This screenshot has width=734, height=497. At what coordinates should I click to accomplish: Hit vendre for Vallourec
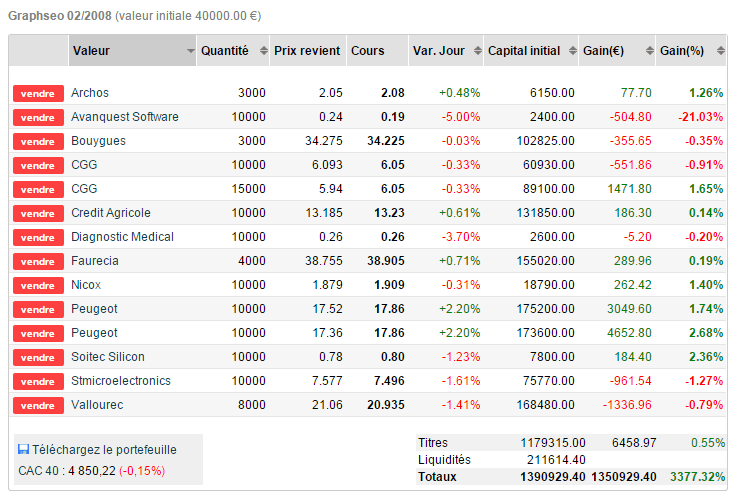click(x=38, y=405)
